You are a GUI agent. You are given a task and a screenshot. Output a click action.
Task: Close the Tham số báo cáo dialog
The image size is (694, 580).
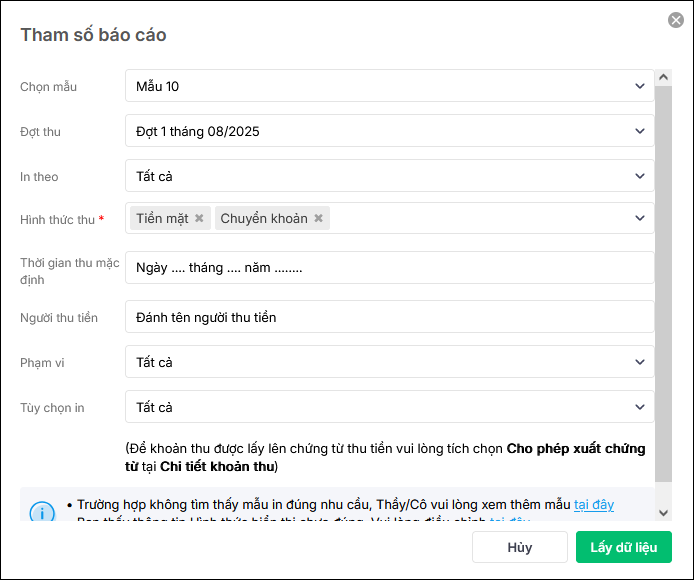676,20
